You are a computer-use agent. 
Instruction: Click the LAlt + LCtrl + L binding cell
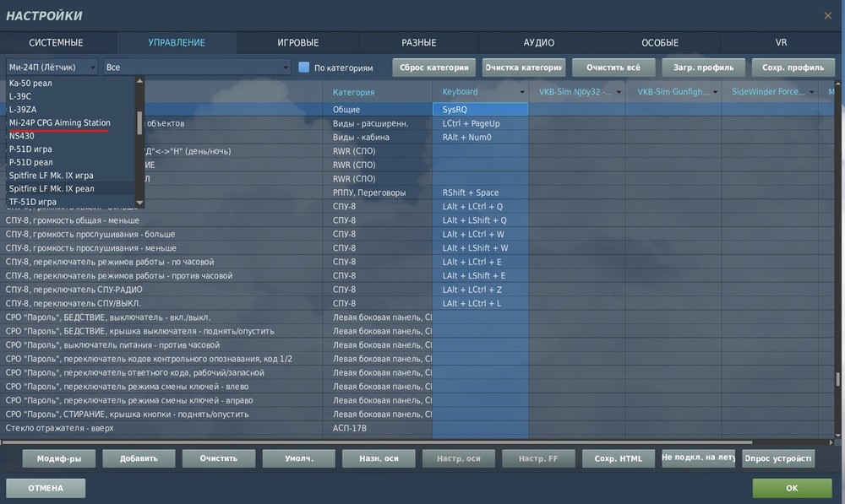coord(480,303)
